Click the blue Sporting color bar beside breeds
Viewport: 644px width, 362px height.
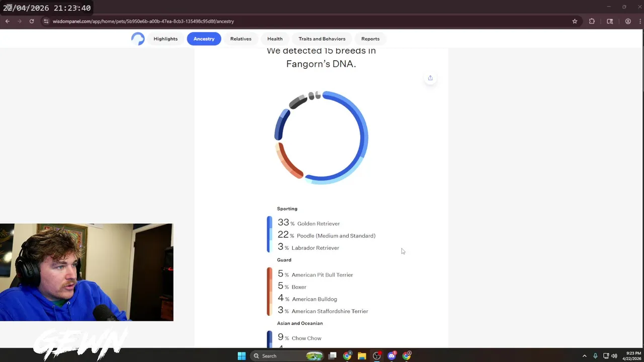269,234
